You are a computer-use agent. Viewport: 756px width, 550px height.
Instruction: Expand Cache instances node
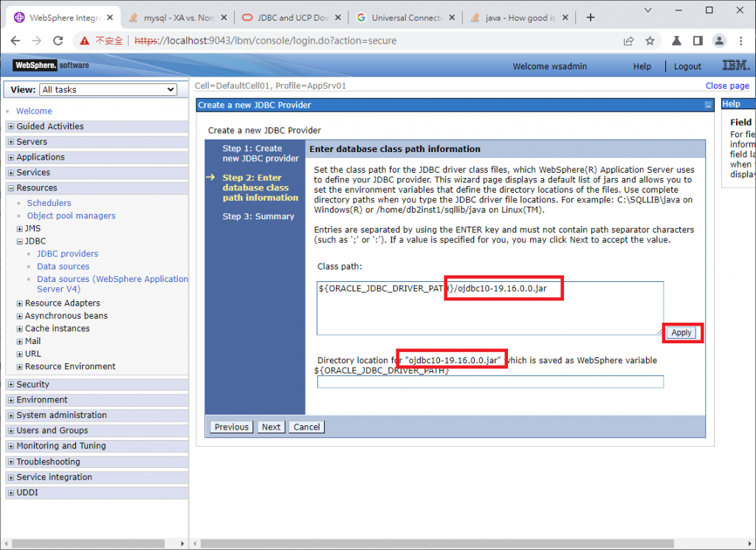click(20, 329)
